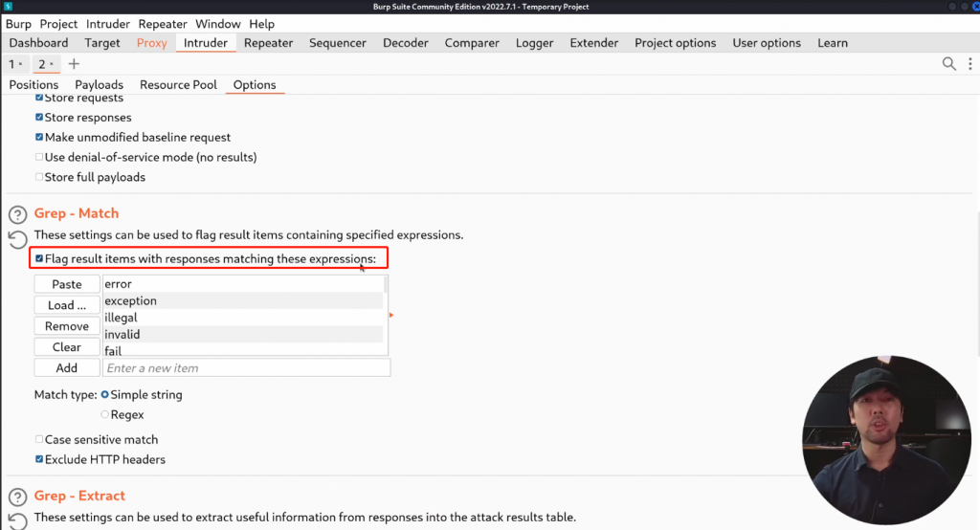Click the Paste button
980x530 pixels.
click(x=67, y=284)
